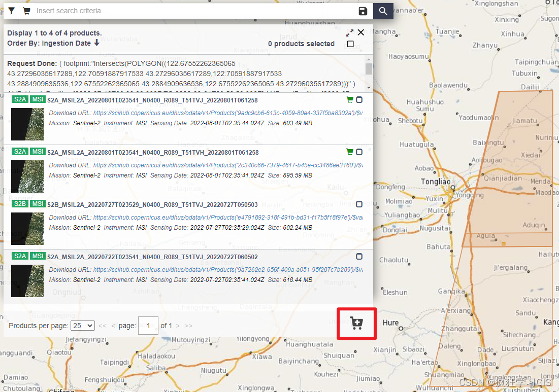Image resolution: width=559 pixels, height=392 pixels.
Task: Click request text scrollbar down arrow
Action: tap(369, 88)
